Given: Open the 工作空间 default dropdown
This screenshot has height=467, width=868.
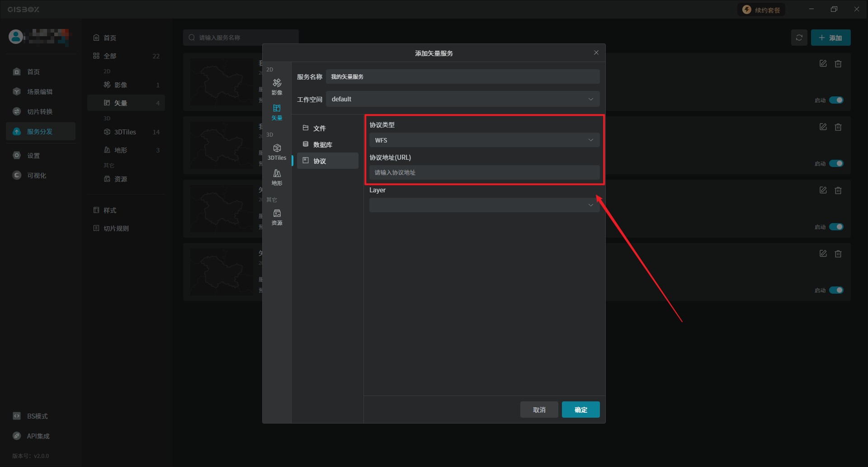Looking at the screenshot, I should [462, 99].
